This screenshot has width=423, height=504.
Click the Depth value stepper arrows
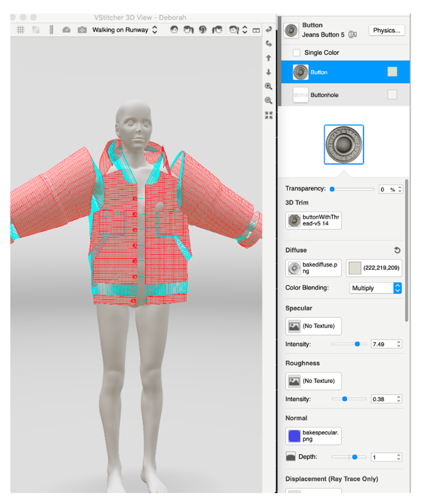pyautogui.click(x=399, y=457)
